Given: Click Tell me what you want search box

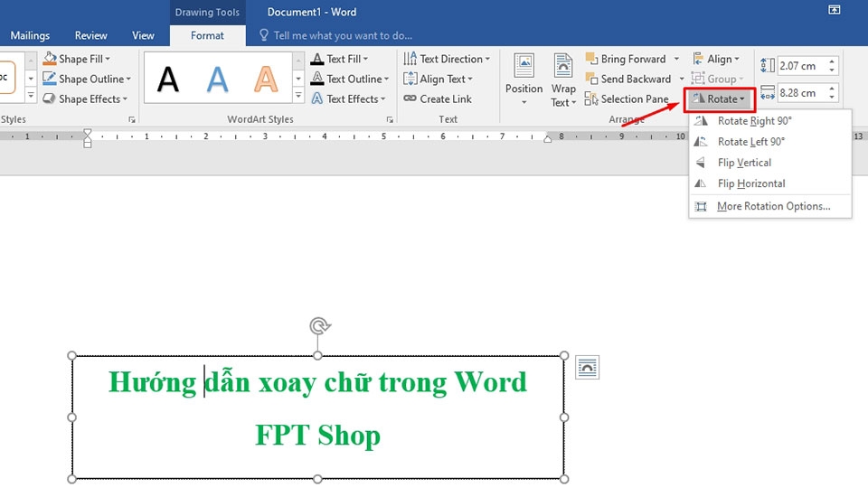Looking at the screenshot, I should coord(343,35).
